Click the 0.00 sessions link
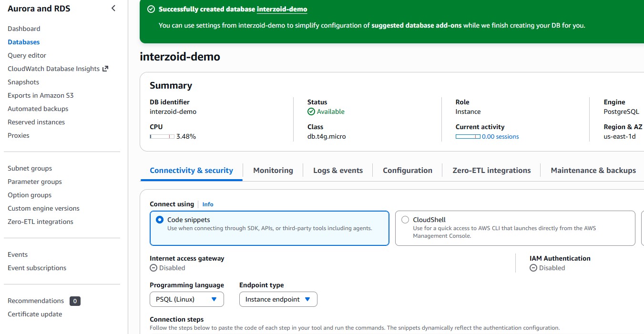 (501, 136)
